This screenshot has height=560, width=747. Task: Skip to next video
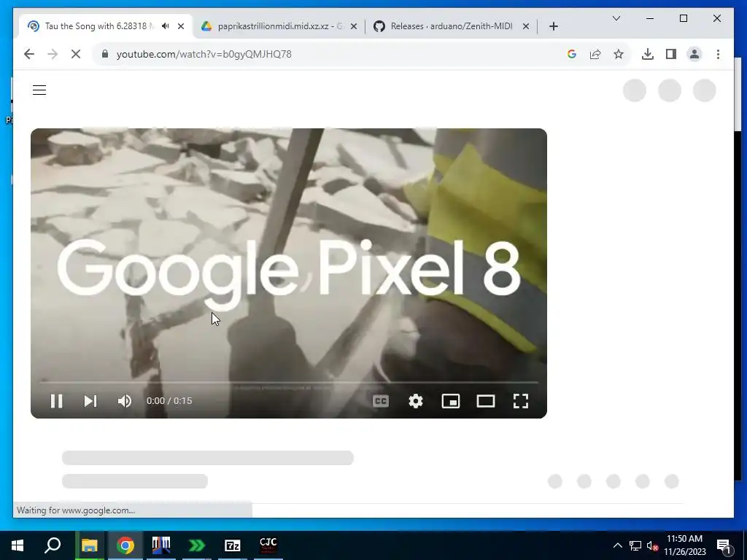click(x=90, y=401)
